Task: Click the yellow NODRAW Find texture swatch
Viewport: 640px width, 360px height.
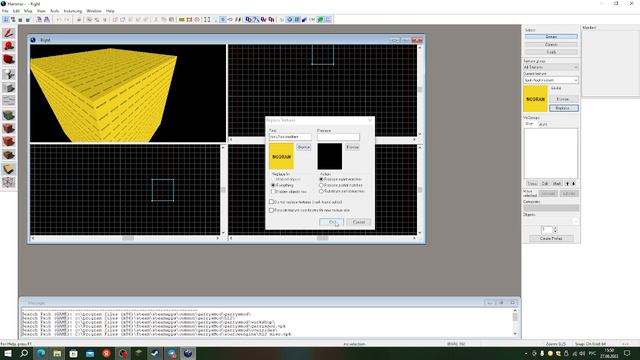Action: (x=282, y=156)
